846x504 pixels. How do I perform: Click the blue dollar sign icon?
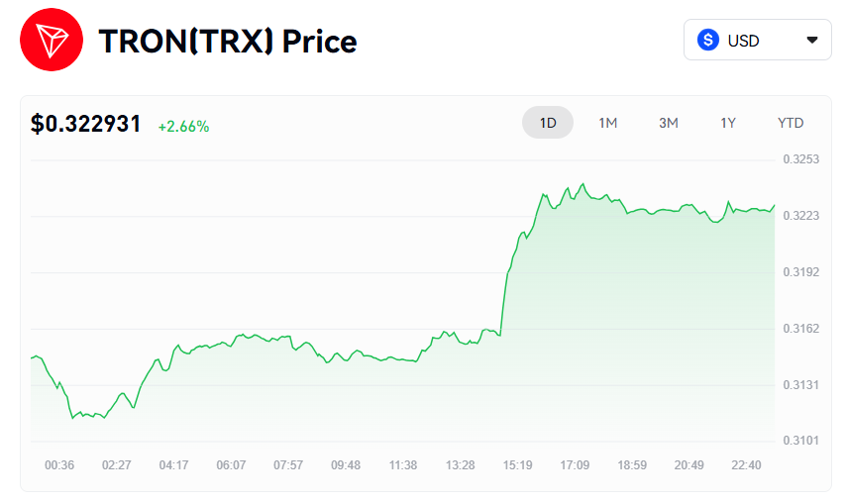click(708, 41)
